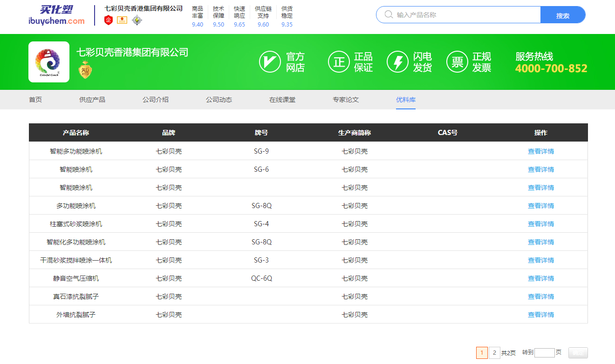Click the 官方网店 checkmark icon
The height and width of the screenshot is (364, 615).
click(270, 62)
